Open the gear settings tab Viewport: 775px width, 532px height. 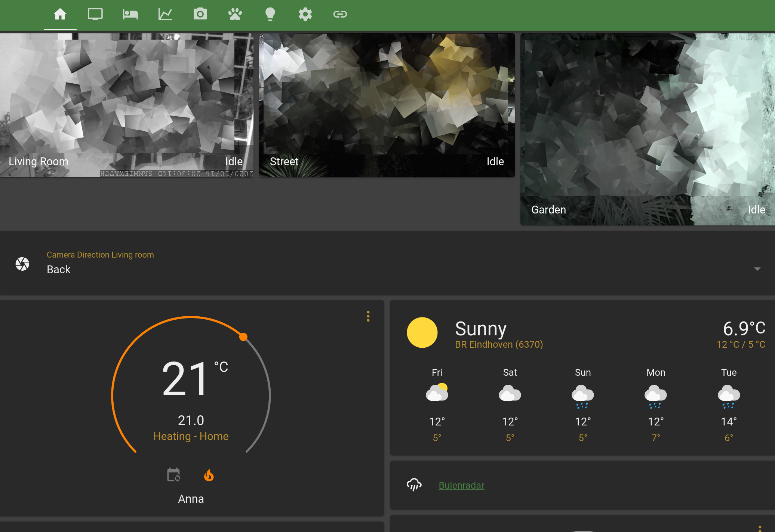[x=305, y=15]
